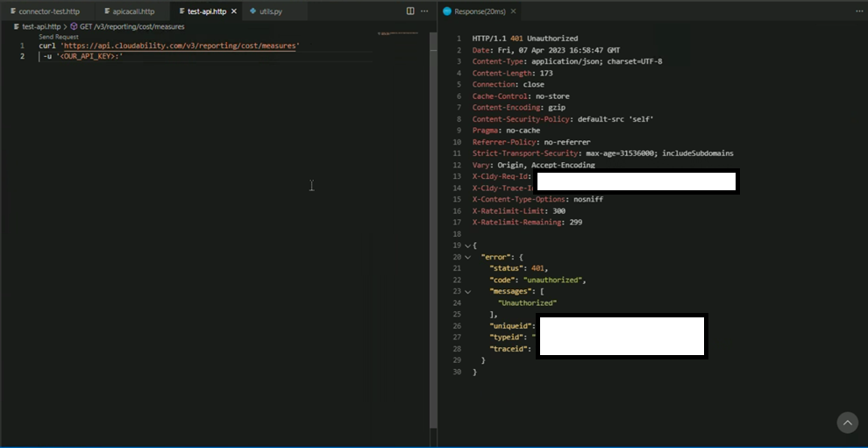The height and width of the screenshot is (448, 868).
Task: Open the left editor more actions menu
Action: [x=424, y=11]
